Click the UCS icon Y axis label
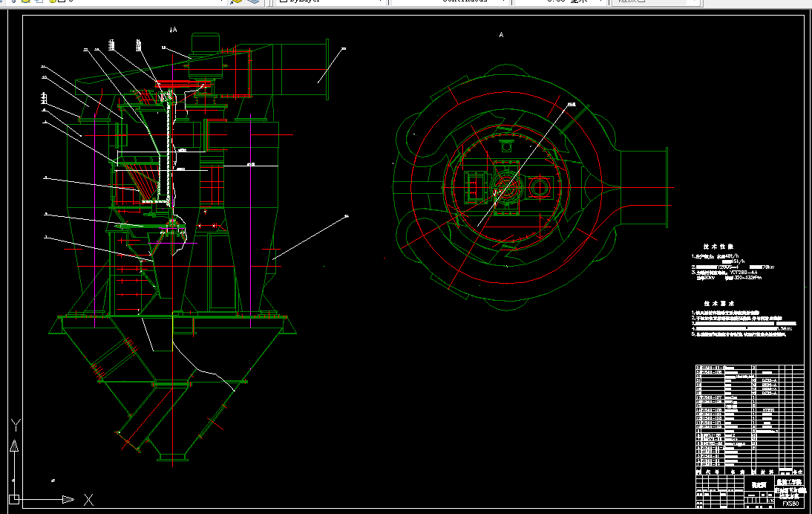 click(16, 426)
